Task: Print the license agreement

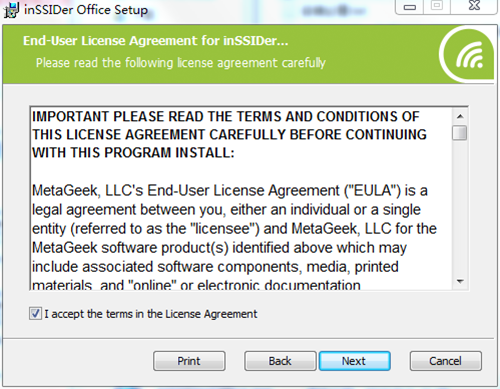Action: point(189,361)
